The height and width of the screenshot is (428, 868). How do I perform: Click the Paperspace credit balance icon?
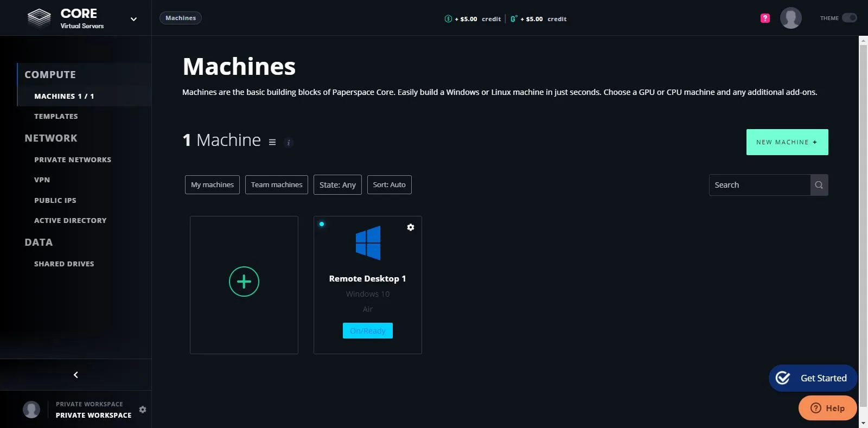click(448, 19)
